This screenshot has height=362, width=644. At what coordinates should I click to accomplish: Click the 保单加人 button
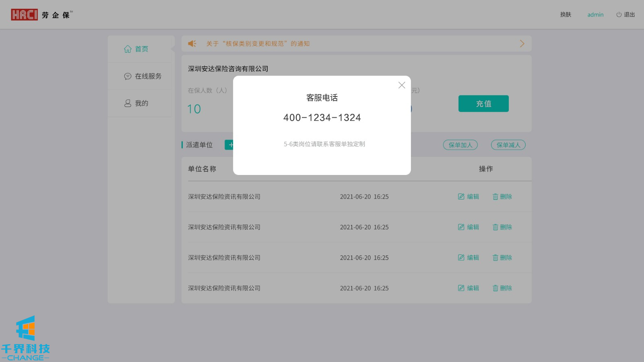(x=460, y=145)
